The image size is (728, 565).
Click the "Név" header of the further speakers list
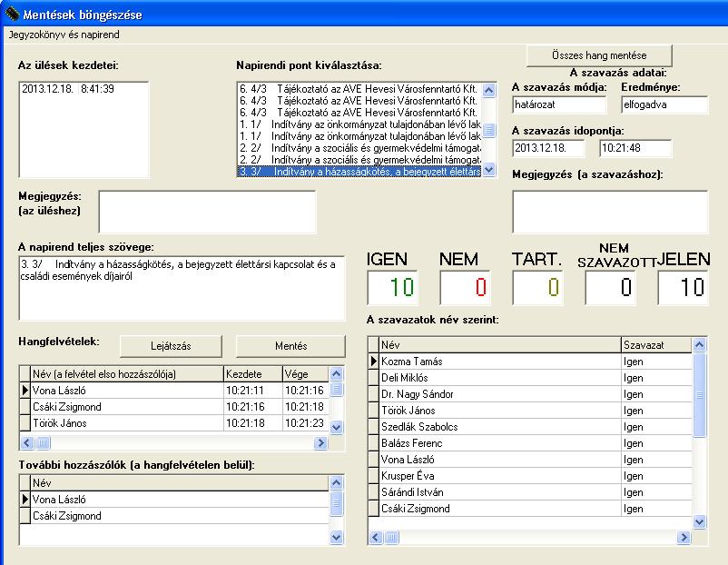[x=180, y=482]
